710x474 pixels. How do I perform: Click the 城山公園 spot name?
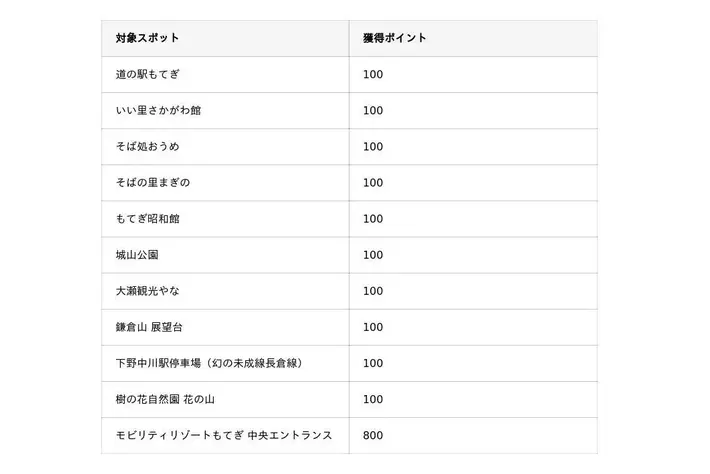click(x=137, y=255)
